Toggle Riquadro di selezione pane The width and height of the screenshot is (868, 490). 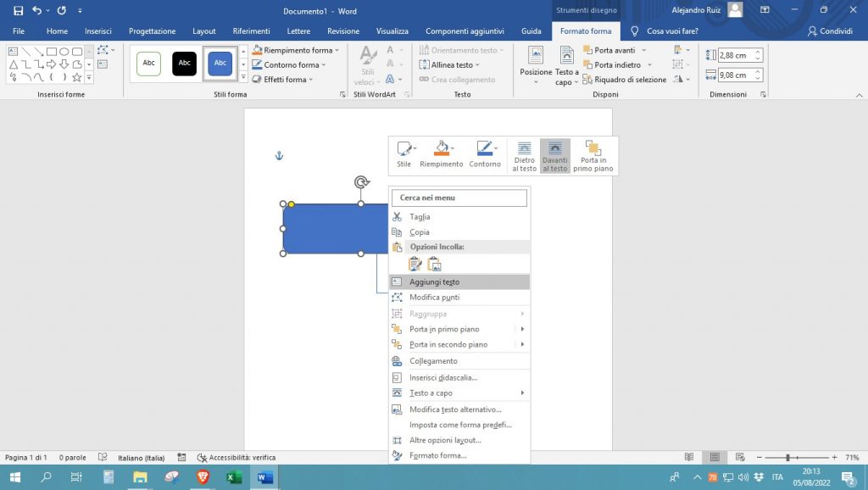pos(624,80)
